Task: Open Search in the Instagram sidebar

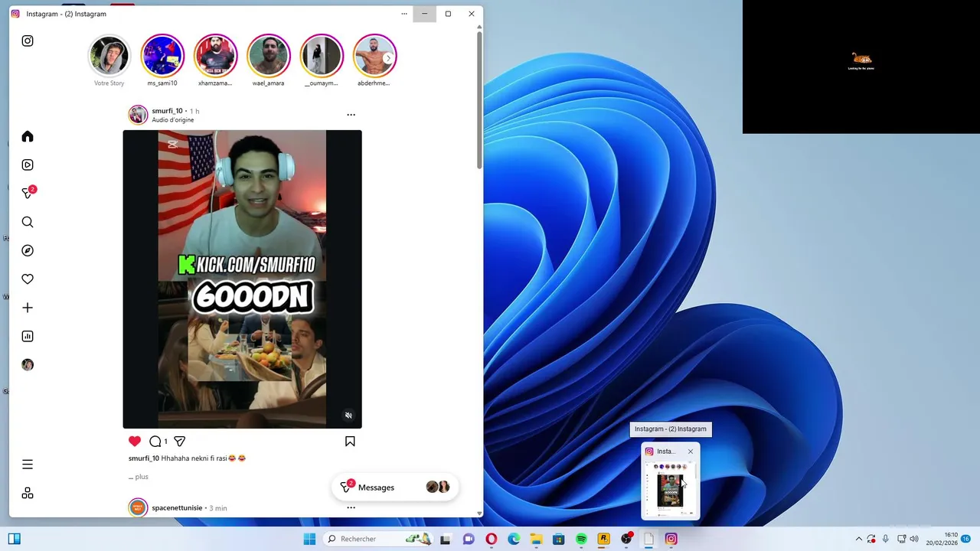Action: point(28,222)
